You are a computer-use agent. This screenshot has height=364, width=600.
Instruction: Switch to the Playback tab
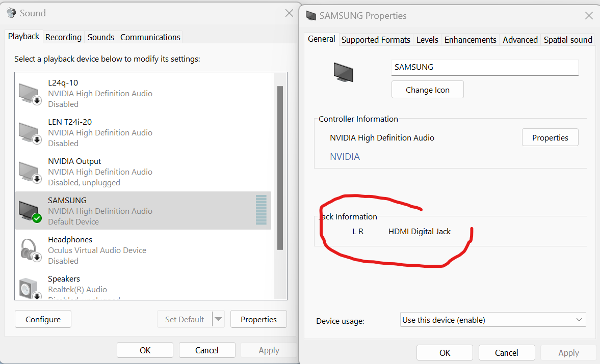tap(24, 37)
